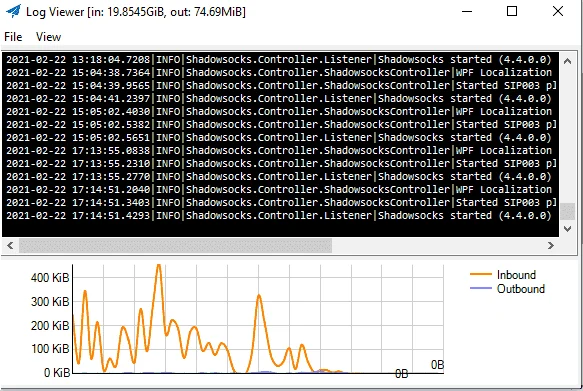
Task: Open the View menu
Action: (x=48, y=37)
